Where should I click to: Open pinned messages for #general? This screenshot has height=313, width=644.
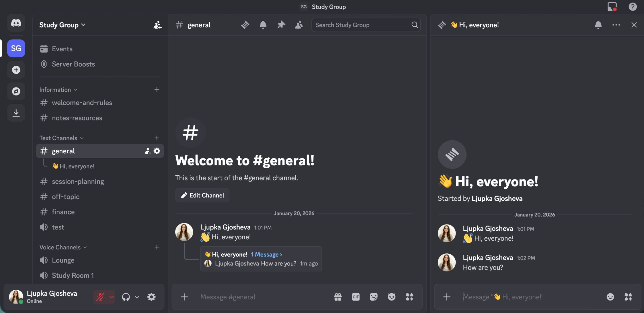[281, 25]
